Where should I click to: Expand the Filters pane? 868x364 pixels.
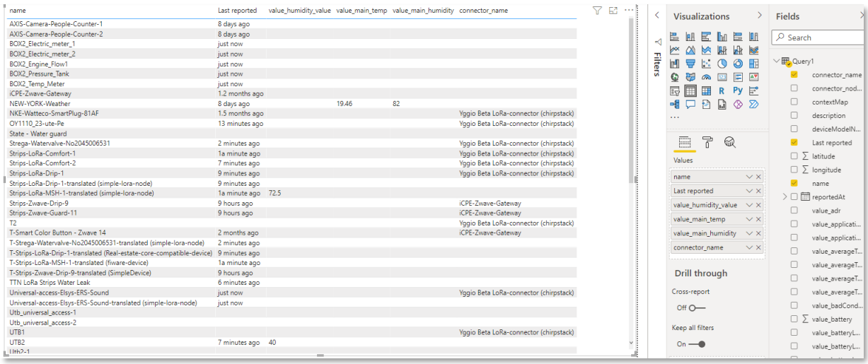coord(656,16)
